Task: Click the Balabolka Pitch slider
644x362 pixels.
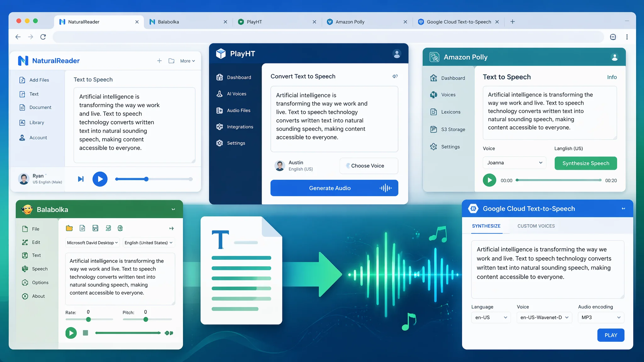Action: click(x=147, y=319)
